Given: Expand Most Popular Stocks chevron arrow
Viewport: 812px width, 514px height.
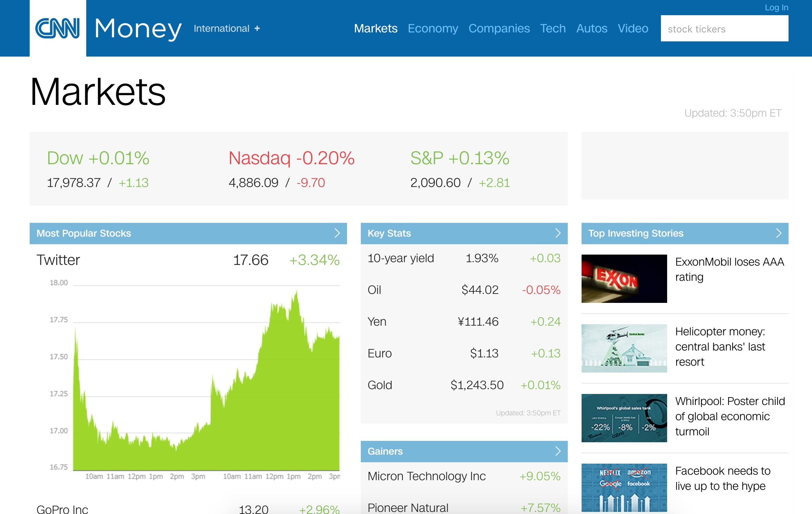Looking at the screenshot, I should coord(337,233).
